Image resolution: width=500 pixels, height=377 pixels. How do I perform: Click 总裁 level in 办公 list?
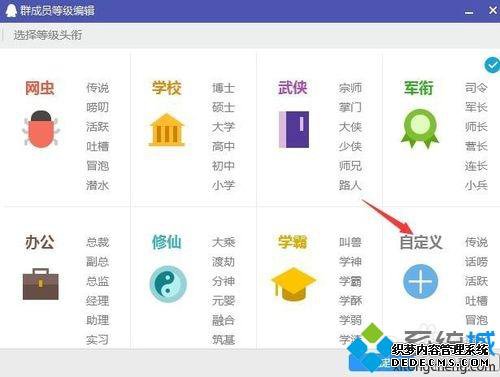pos(97,242)
